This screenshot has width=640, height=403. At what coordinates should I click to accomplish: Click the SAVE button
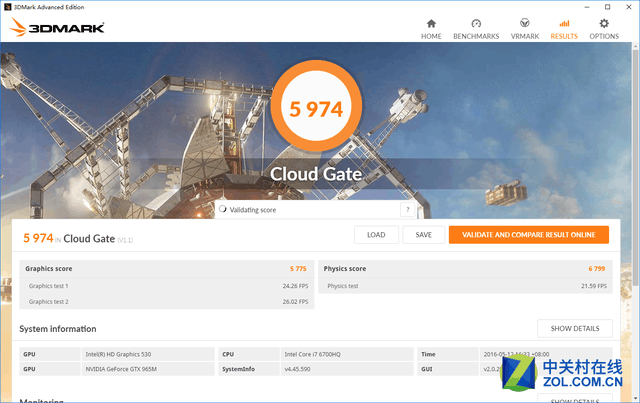pyautogui.click(x=423, y=235)
